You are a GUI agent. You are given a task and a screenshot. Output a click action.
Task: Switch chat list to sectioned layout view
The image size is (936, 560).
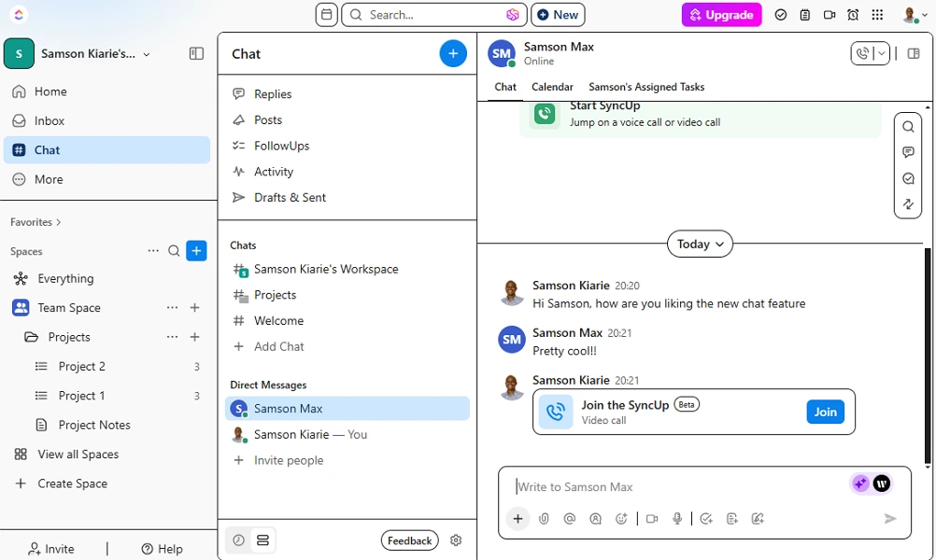pos(262,540)
